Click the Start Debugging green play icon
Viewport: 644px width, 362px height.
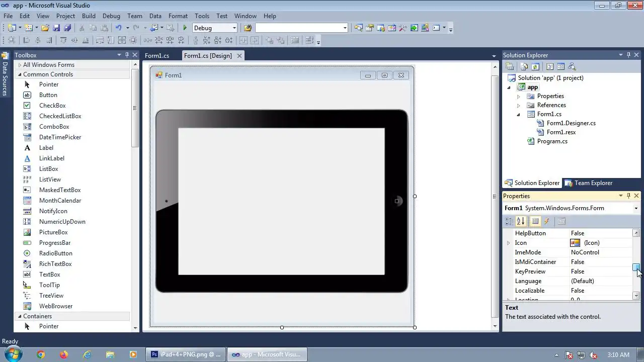(185, 28)
